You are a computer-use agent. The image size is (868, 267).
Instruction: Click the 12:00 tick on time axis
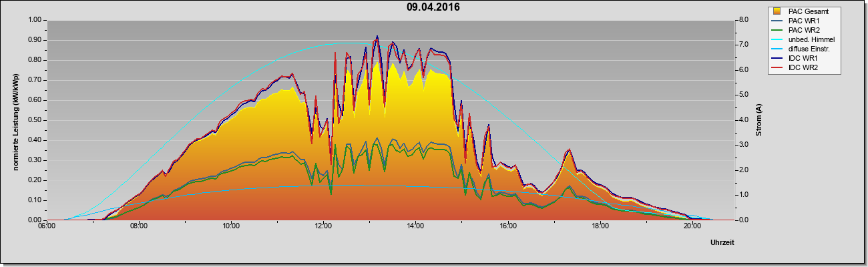pos(323,226)
